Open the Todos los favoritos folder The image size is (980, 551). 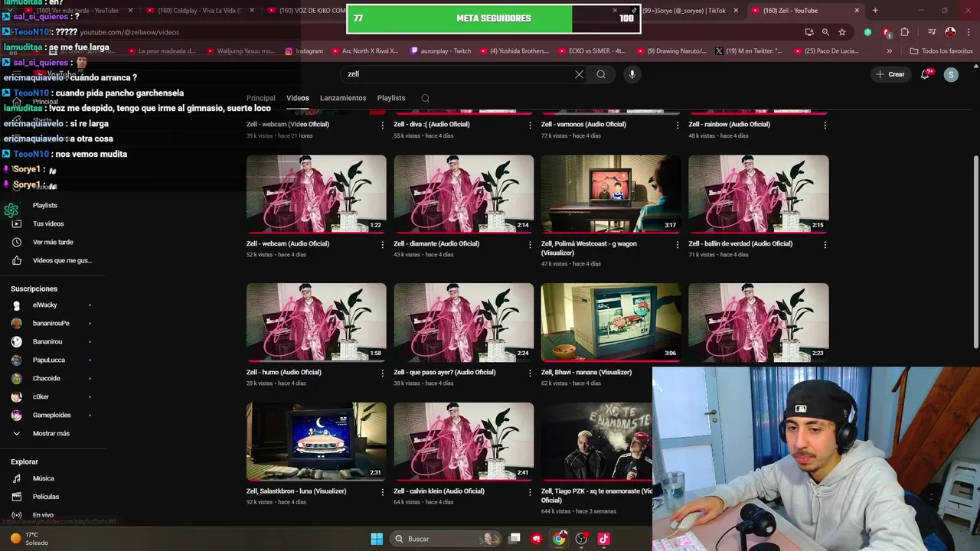[941, 51]
